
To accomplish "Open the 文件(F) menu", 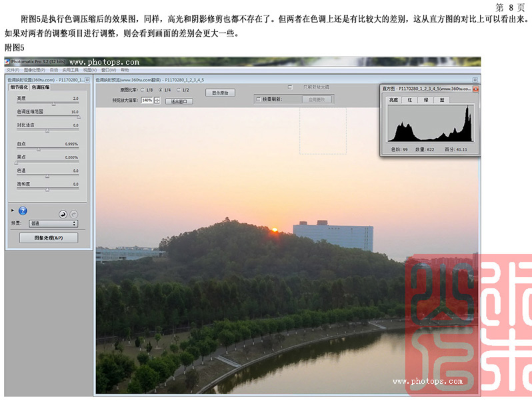I will click(13, 70).
